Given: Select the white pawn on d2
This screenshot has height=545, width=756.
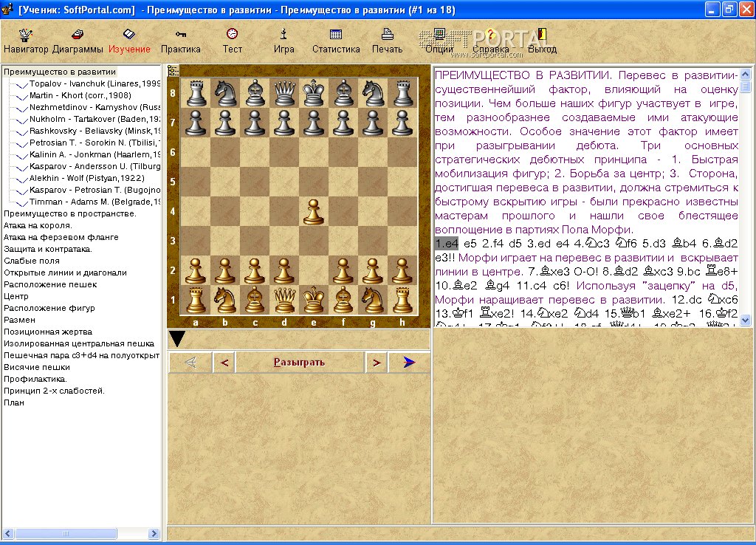Looking at the screenshot, I should 284,270.
